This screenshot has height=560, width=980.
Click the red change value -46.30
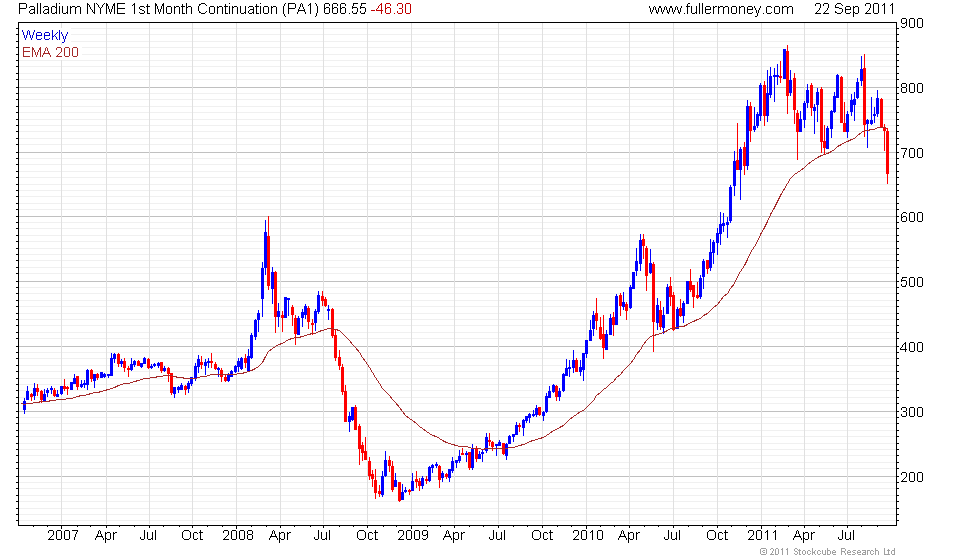[391, 9]
